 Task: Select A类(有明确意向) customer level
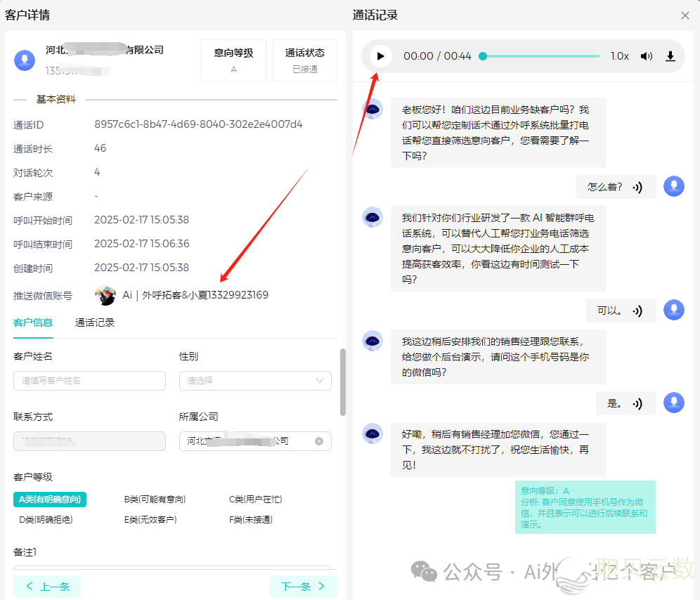click(50, 500)
